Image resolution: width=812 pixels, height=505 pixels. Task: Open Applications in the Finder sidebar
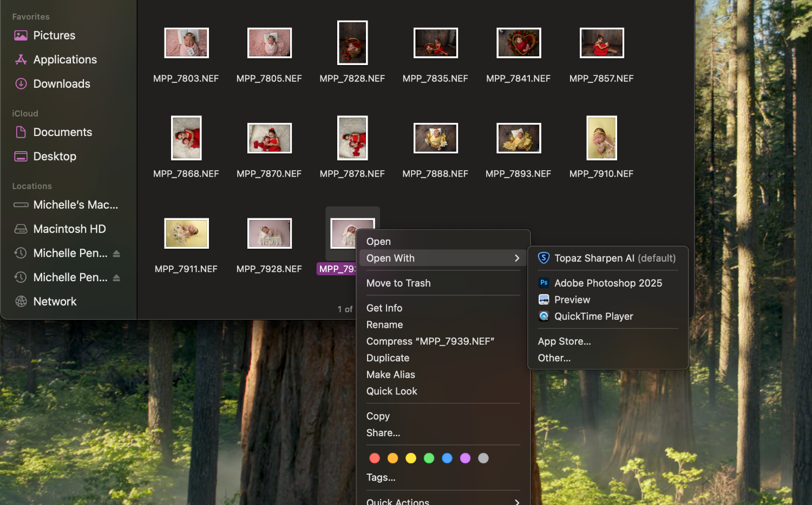(x=64, y=60)
